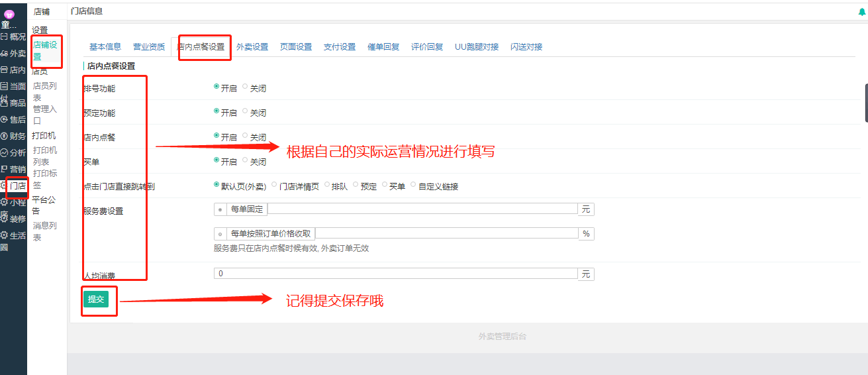The height and width of the screenshot is (375, 868).
Task: Choose the 每单固定 service fee radio
Action: tap(220, 209)
